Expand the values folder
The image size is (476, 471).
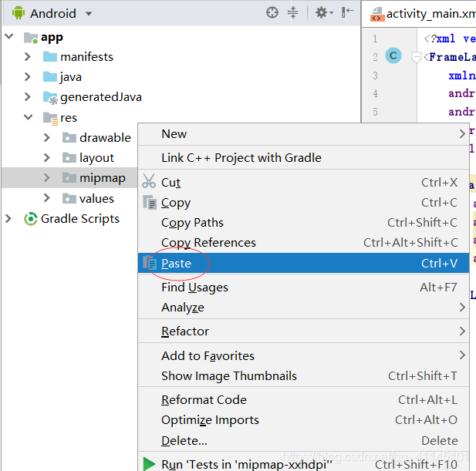(47, 198)
